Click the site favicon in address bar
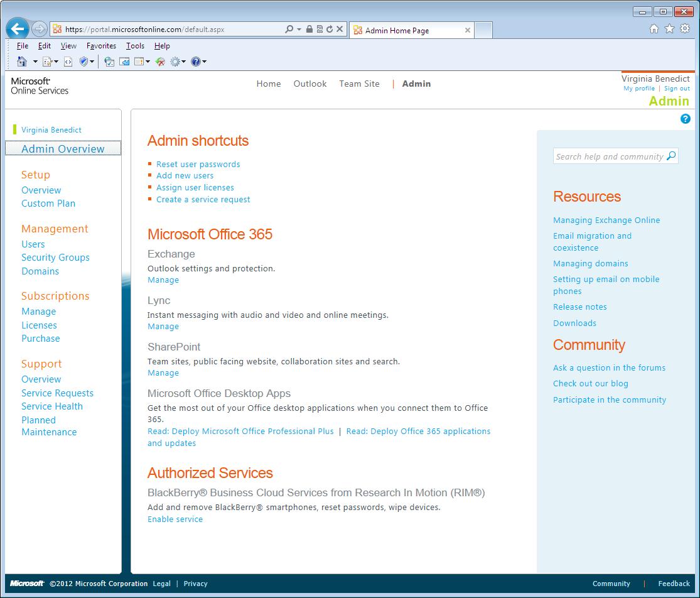700x598 pixels. pyautogui.click(x=57, y=30)
